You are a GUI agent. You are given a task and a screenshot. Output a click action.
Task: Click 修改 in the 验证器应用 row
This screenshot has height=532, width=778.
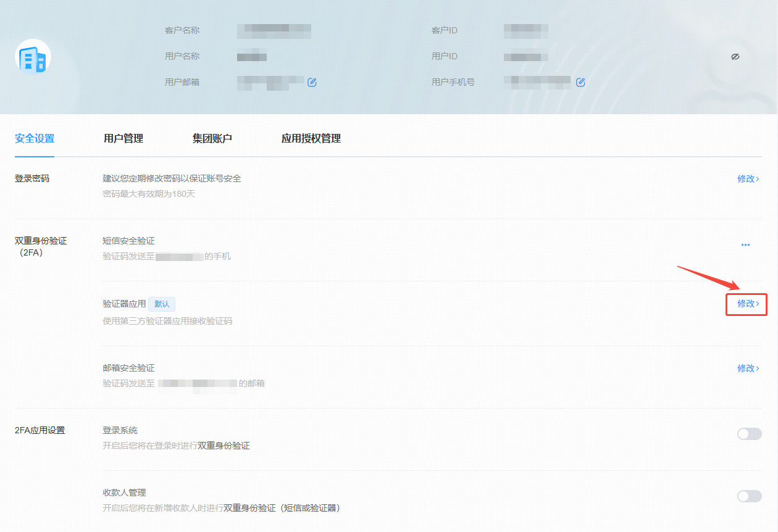(747, 304)
